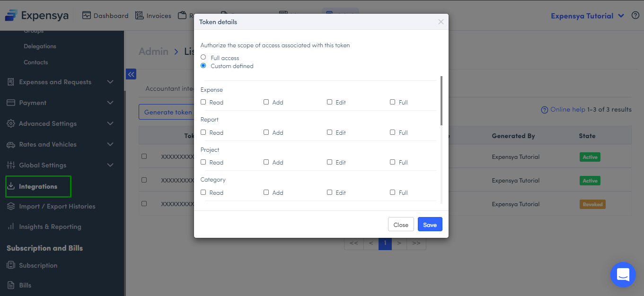This screenshot has height=296, width=644.
Task: Click the Insights & Reporting chart icon
Action: [11, 226]
